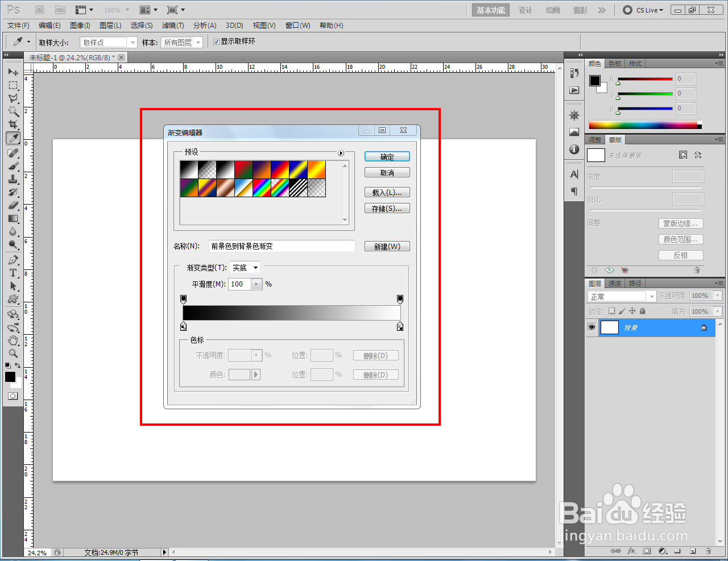This screenshot has width=728, height=561.
Task: Swap foreground and background colors
Action: coord(18,365)
